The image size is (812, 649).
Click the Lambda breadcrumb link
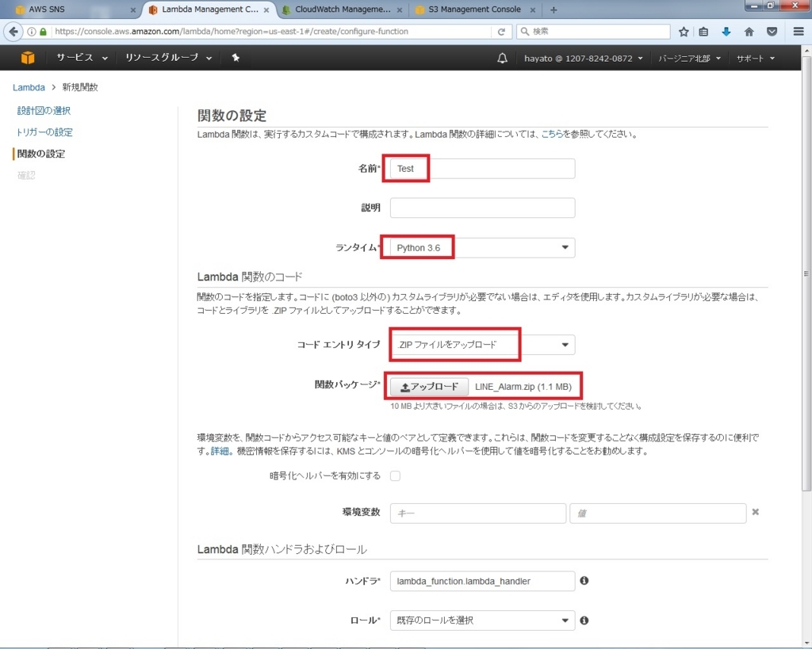click(29, 87)
